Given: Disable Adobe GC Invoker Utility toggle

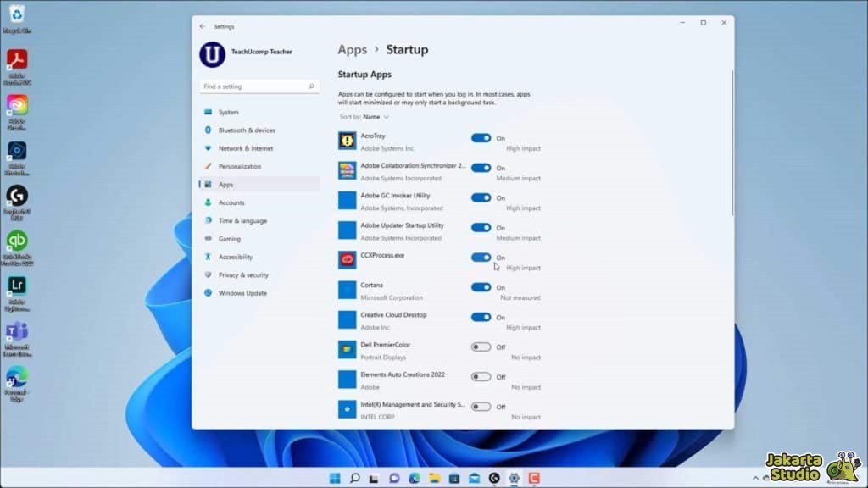Looking at the screenshot, I should point(481,198).
